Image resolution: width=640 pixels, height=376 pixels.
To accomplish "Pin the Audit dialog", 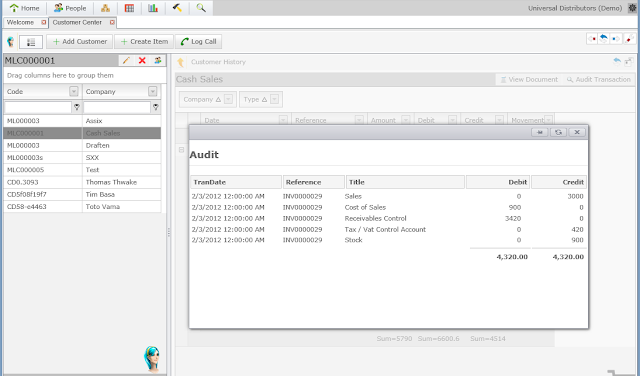I will coord(540,132).
